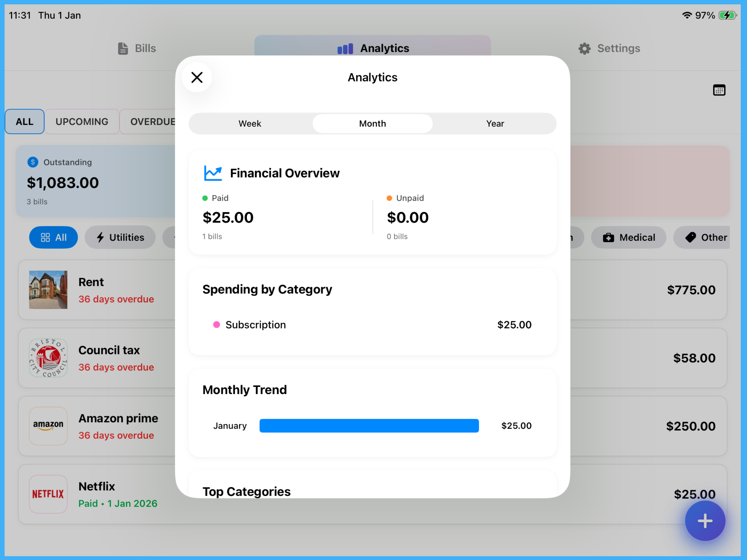Screen dimensions: 747x560
Task: Click the Financial Overview trend chart icon
Action: coord(213,173)
